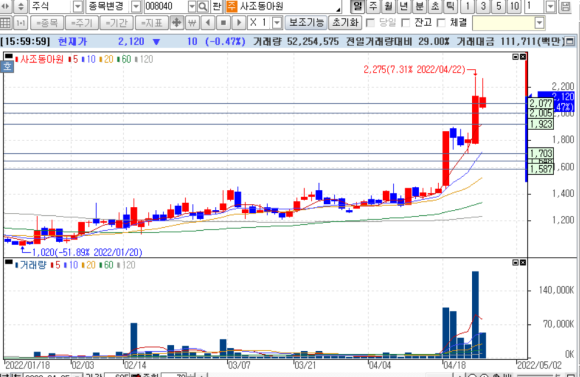
Task: Click the 1,587 horizontal line price label
Action: (x=541, y=169)
